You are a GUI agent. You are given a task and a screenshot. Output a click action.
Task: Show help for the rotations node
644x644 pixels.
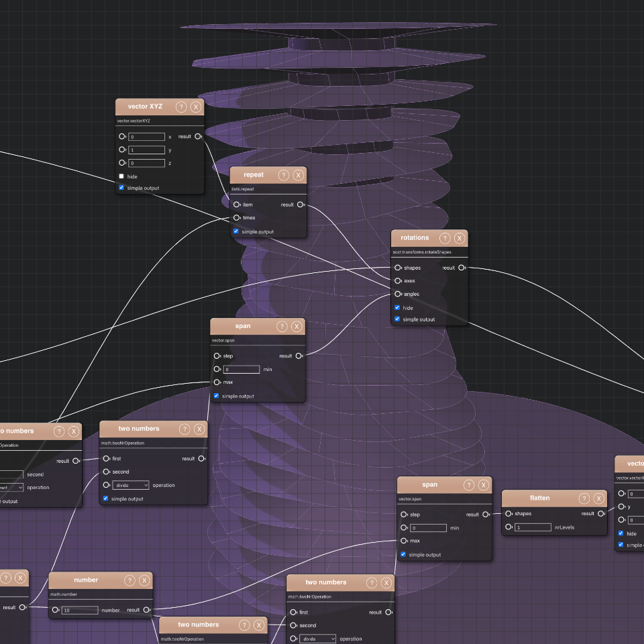pyautogui.click(x=445, y=238)
